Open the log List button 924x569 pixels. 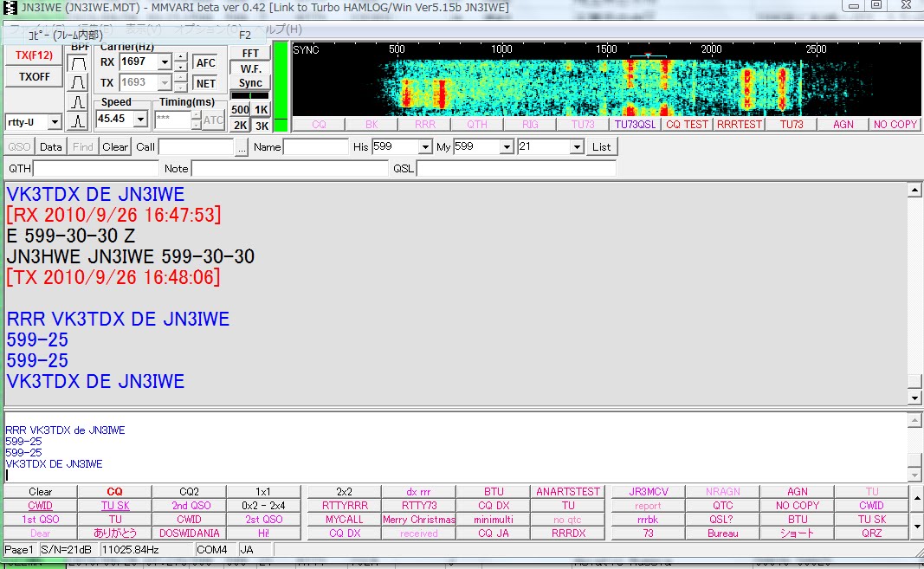(x=602, y=147)
